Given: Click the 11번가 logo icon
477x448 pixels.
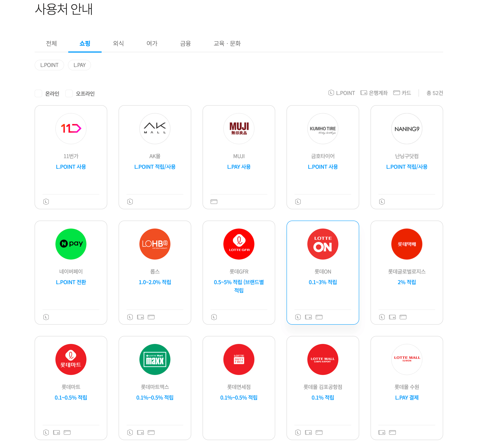Looking at the screenshot, I should tap(71, 129).
